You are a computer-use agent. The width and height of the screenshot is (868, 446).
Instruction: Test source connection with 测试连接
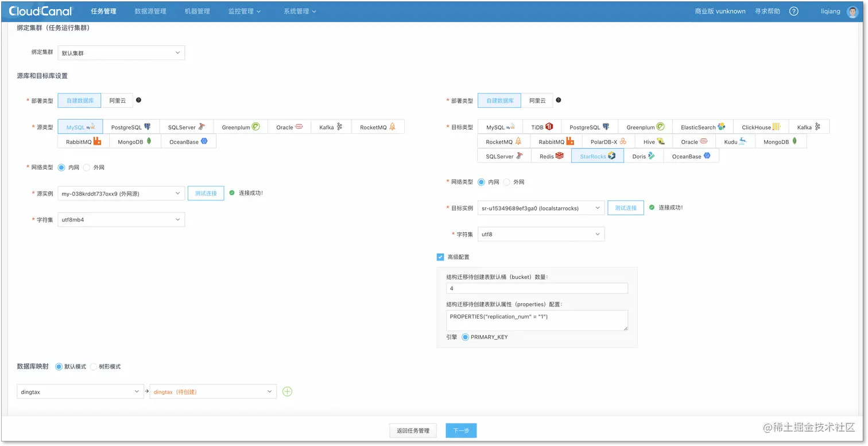point(206,193)
